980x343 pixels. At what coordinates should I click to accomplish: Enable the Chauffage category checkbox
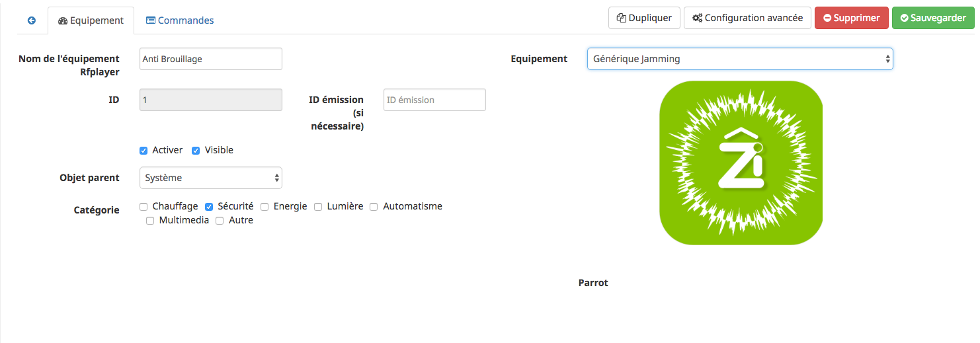tap(143, 207)
